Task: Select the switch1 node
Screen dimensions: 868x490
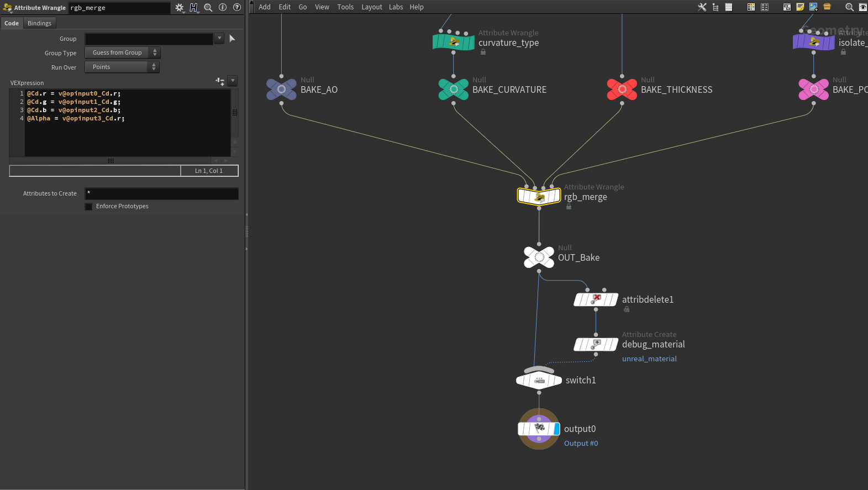Action: 539,380
